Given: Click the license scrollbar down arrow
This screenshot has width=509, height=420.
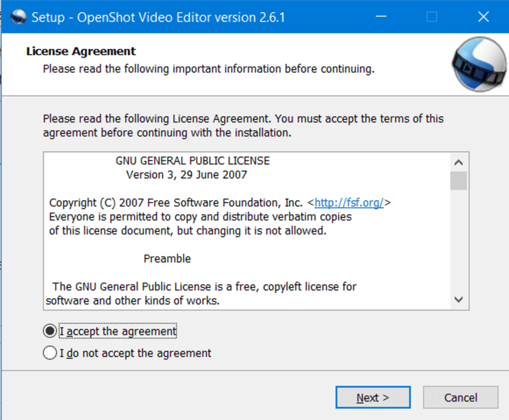Looking at the screenshot, I should [x=459, y=299].
